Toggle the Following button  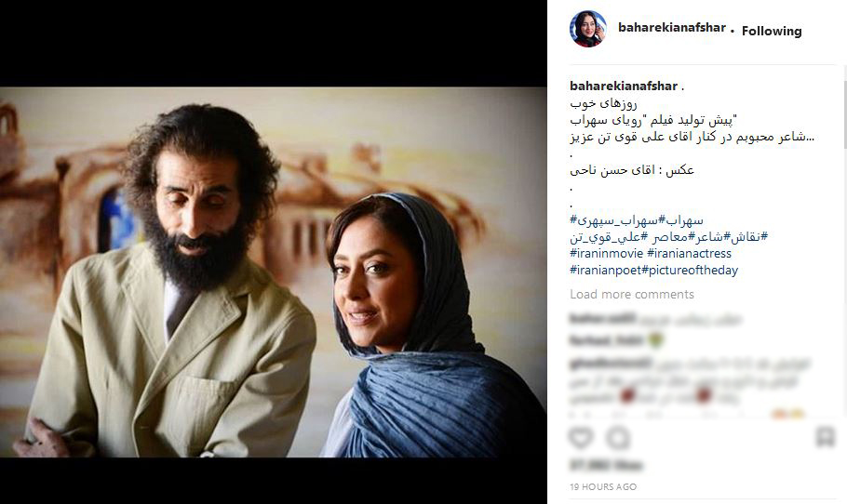pyautogui.click(x=772, y=32)
